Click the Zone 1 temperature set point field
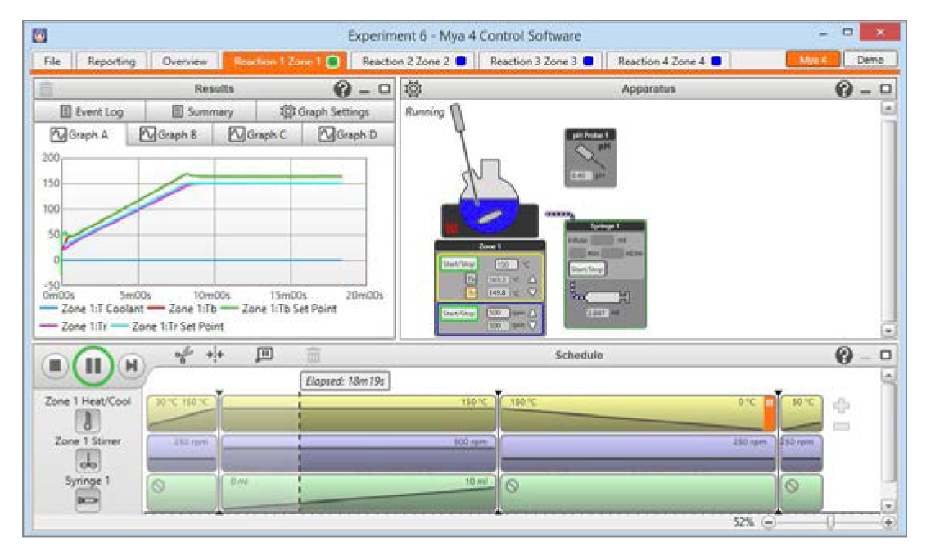The width and height of the screenshot is (935, 560). click(506, 264)
